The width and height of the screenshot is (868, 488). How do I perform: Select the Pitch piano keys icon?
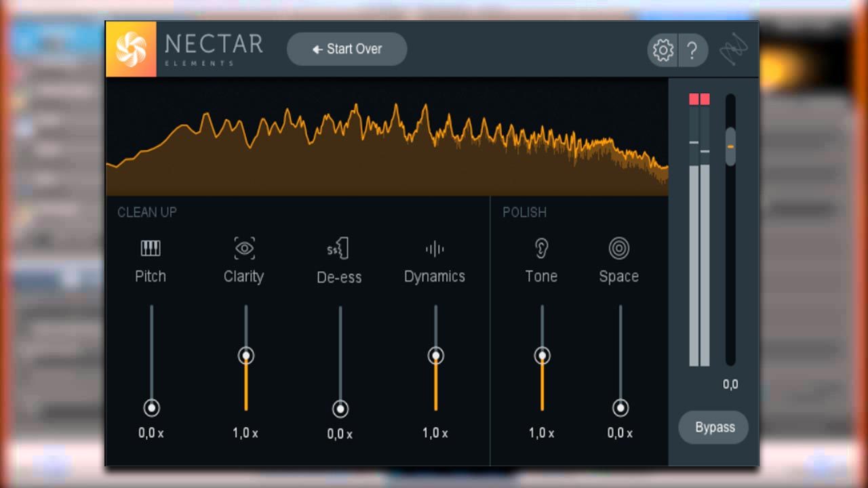(151, 249)
